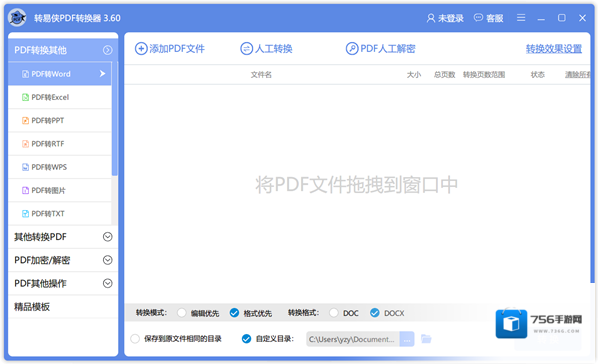Click the sidebar vertical scrollbar
Image resolution: width=598 pixels, height=364 pixels.
coord(114,118)
